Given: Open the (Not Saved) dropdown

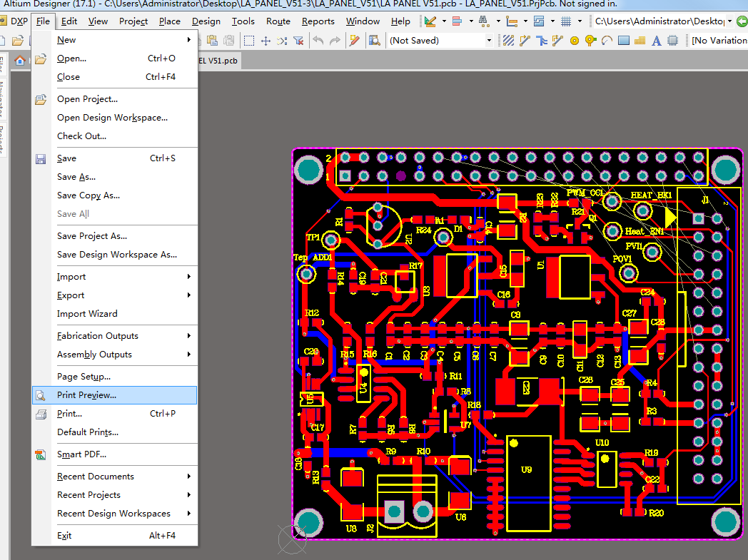Looking at the screenshot, I should [488, 41].
